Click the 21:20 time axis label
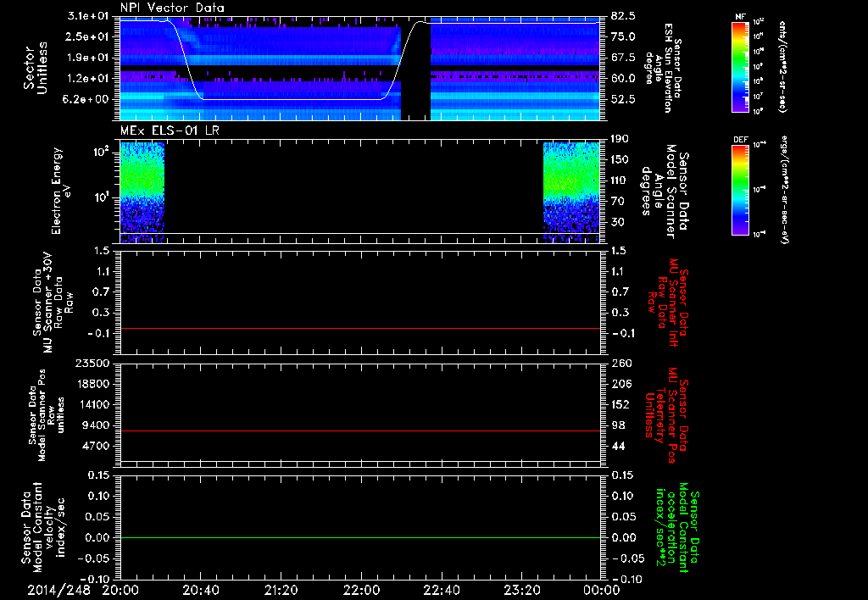The width and height of the screenshot is (868, 600). (281, 590)
